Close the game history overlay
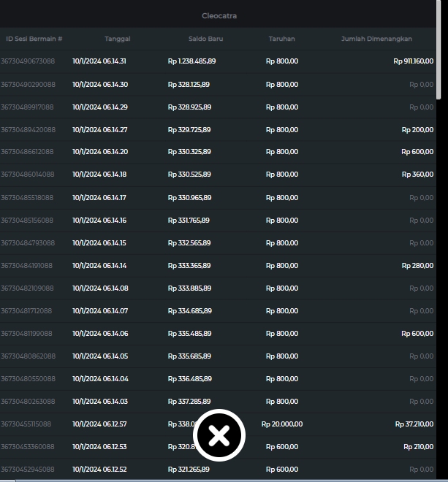 click(x=219, y=436)
